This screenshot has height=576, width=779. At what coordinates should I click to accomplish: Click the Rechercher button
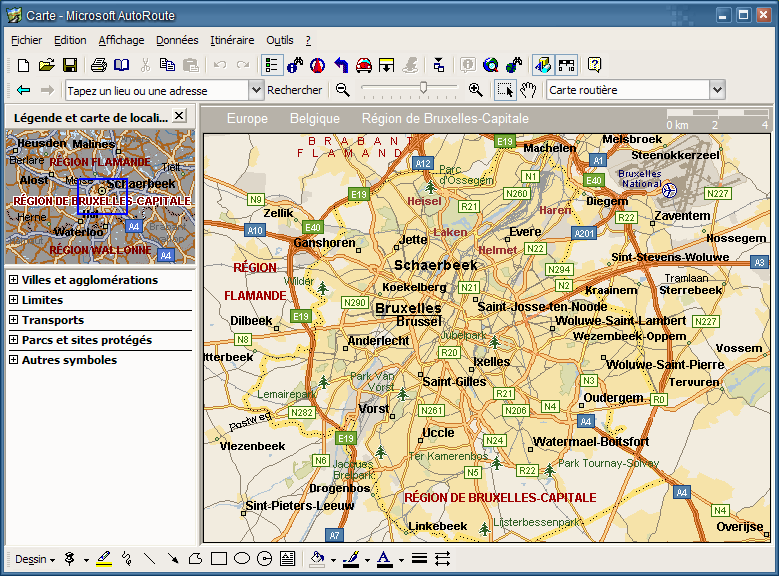click(x=295, y=90)
